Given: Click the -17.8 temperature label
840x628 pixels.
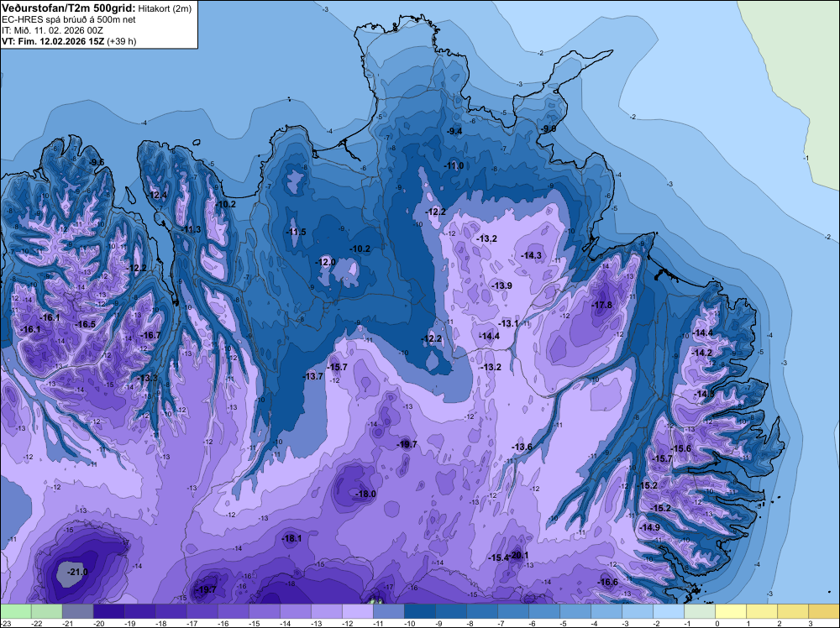Looking at the screenshot, I should pyautogui.click(x=601, y=305).
